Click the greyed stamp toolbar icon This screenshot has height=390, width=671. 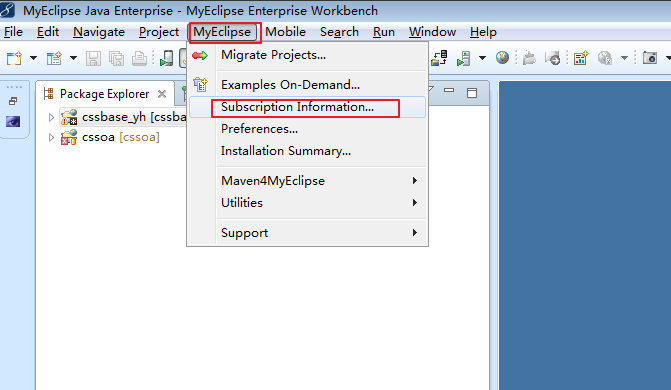[529, 58]
